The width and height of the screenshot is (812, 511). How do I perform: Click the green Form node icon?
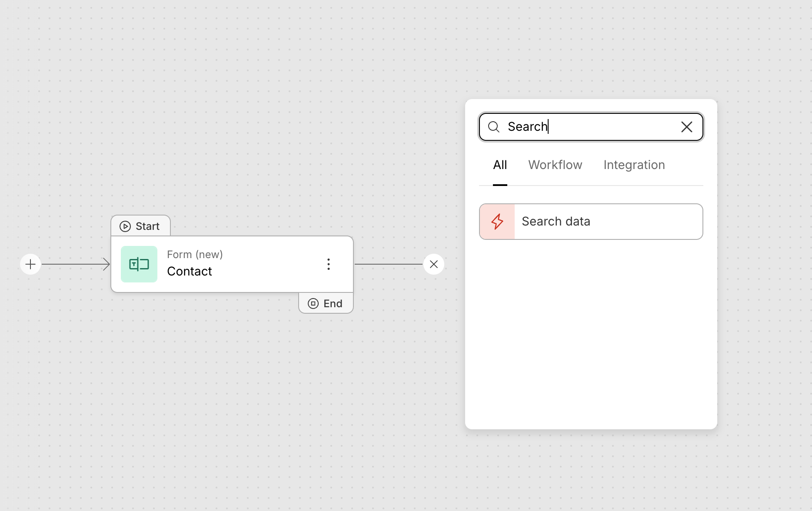(x=139, y=264)
